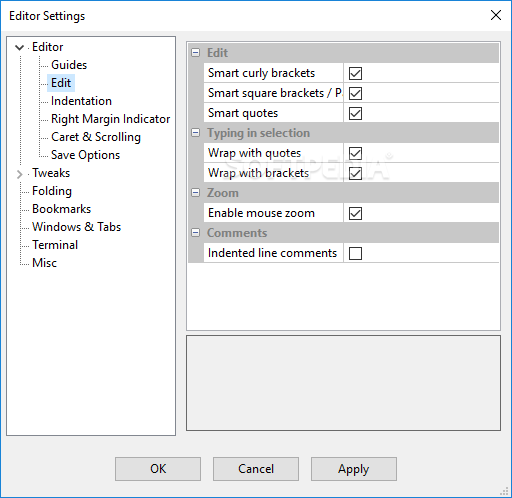The height and width of the screenshot is (498, 512).
Task: Enable Indented line comments
Action: 355,253
